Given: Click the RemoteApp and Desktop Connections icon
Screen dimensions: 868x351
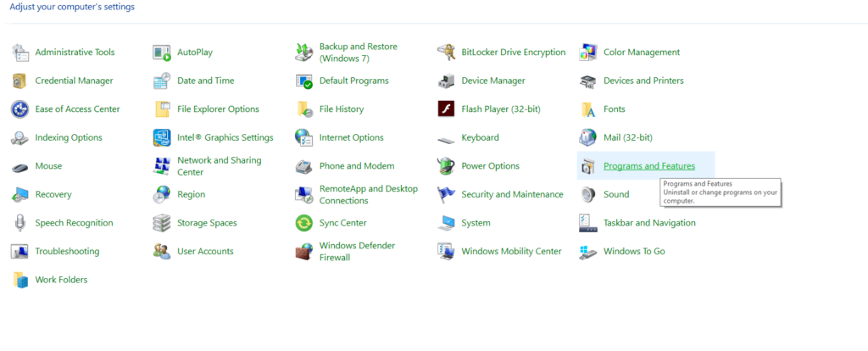Looking at the screenshot, I should pos(304,194).
